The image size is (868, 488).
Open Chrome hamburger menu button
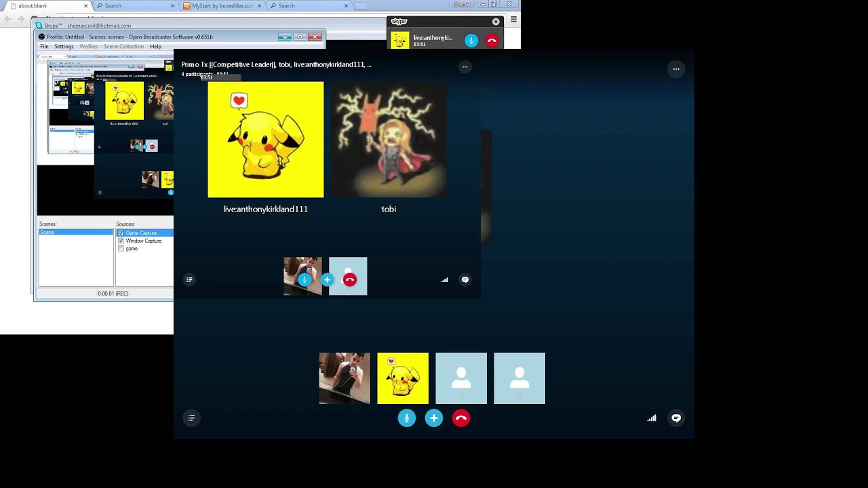pyautogui.click(x=514, y=20)
